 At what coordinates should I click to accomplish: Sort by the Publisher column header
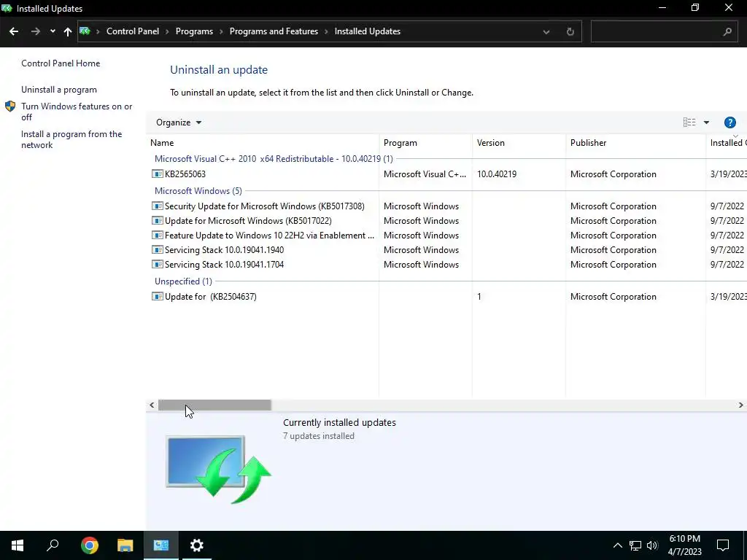(635, 143)
